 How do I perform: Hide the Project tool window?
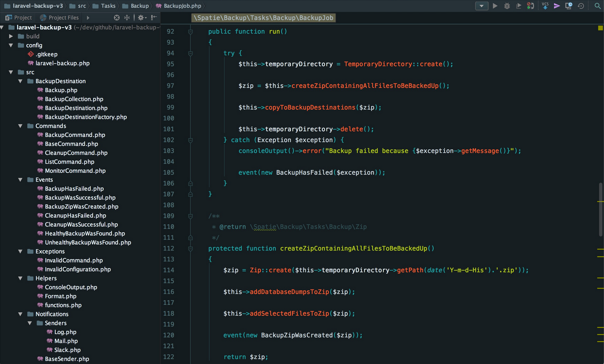tap(154, 18)
